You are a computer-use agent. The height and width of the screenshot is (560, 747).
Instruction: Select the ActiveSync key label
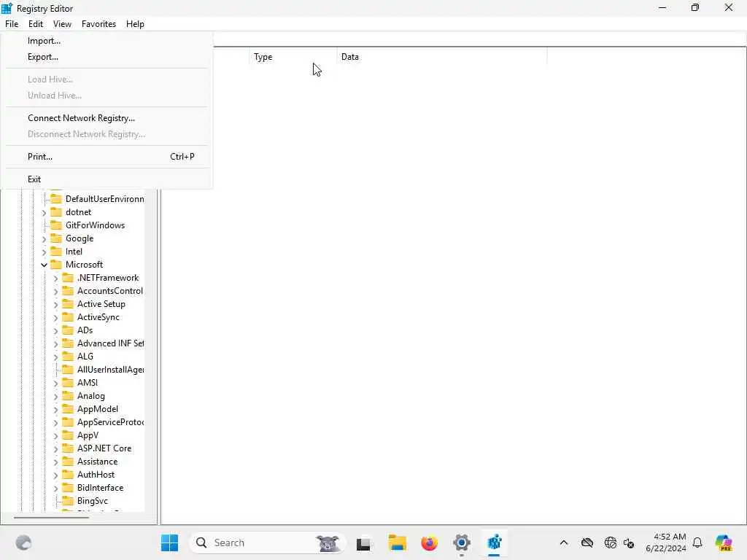(x=98, y=317)
